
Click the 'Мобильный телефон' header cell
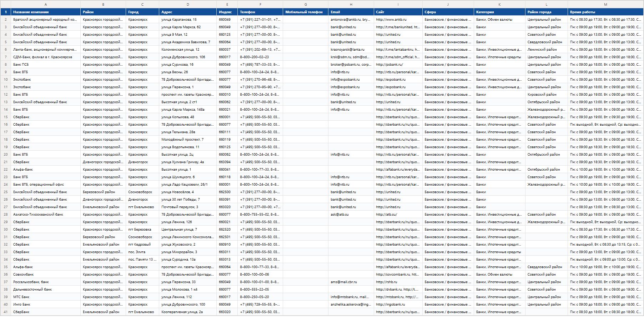click(x=306, y=12)
